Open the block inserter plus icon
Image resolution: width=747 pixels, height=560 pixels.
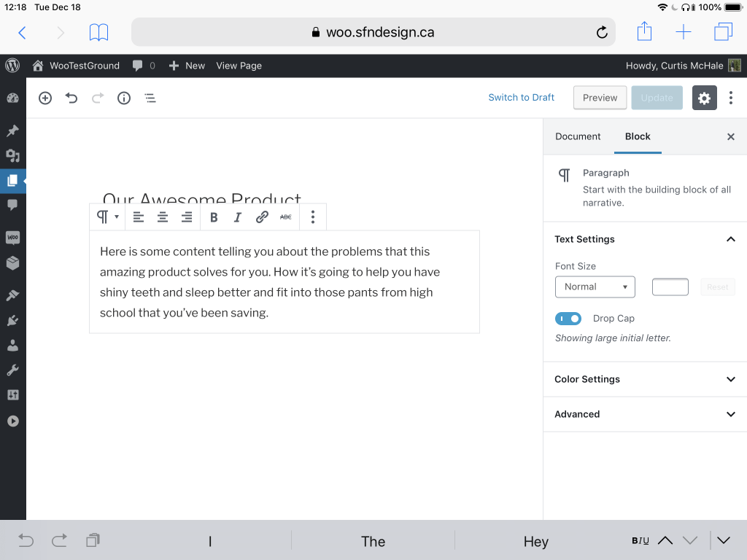click(44, 98)
